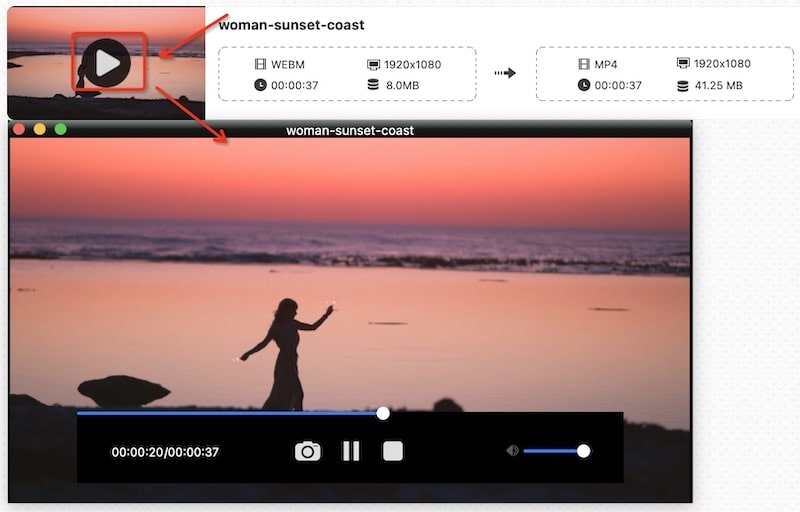Pause the video playback

pyautogui.click(x=351, y=451)
